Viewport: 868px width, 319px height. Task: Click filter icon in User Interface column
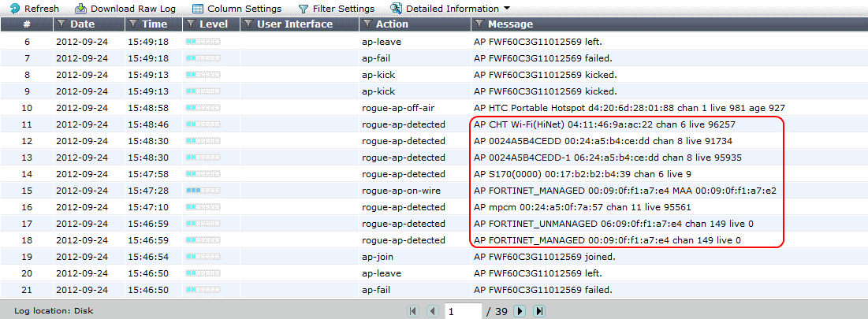tap(248, 24)
